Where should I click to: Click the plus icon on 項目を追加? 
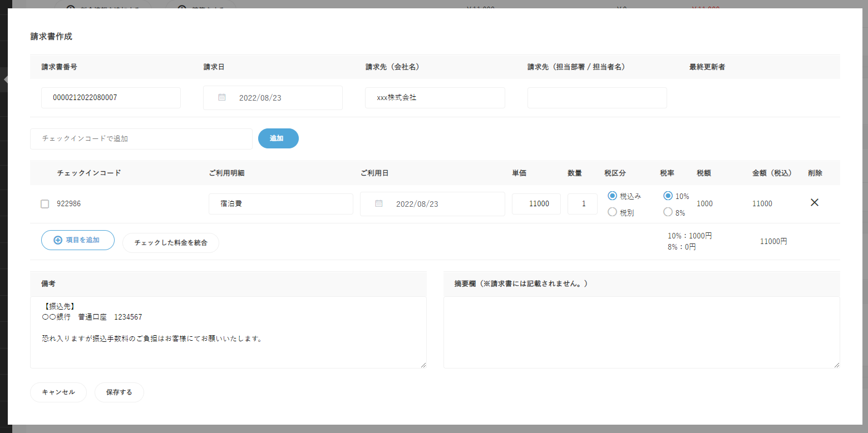[58, 240]
